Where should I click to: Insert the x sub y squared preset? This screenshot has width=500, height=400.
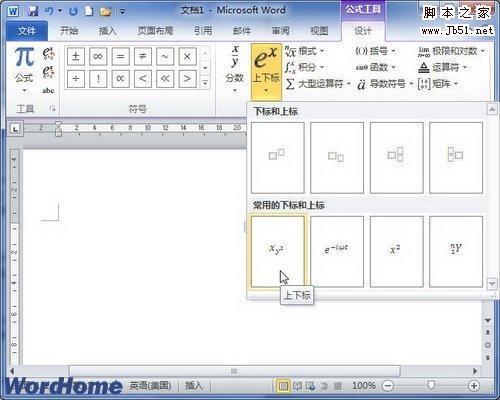point(277,251)
